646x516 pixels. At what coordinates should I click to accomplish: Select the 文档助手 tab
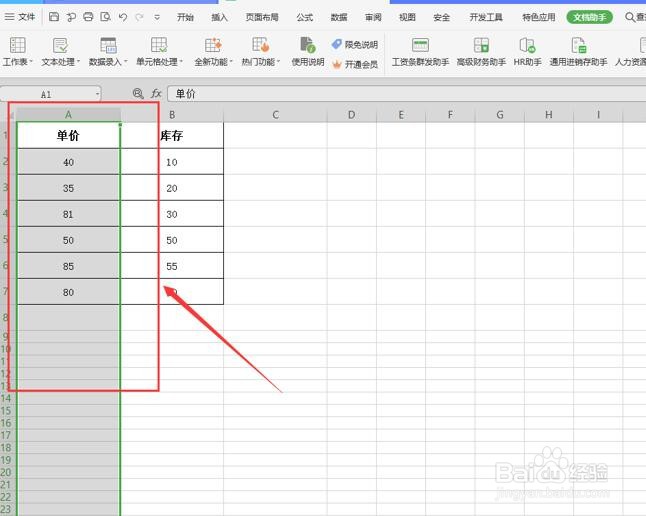click(590, 17)
